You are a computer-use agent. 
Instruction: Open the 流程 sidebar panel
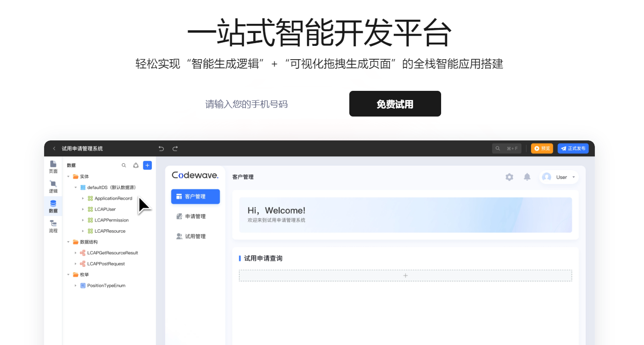click(x=53, y=227)
